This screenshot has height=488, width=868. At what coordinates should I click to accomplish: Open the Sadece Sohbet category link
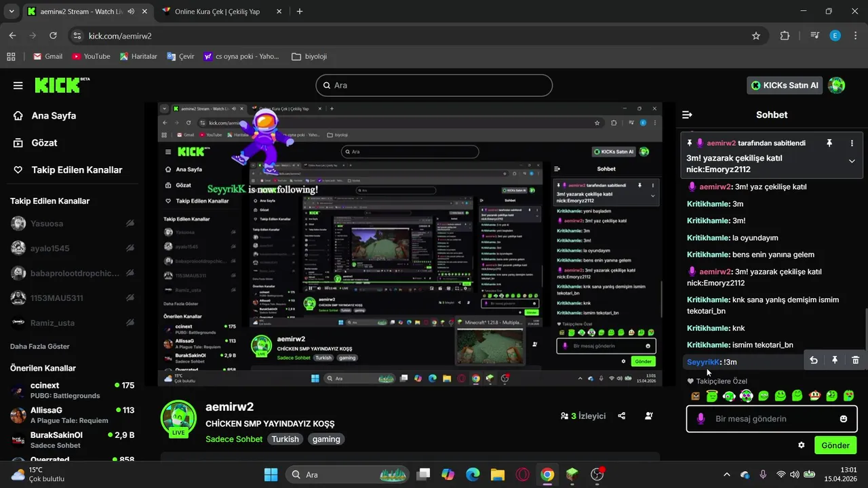pyautogui.click(x=234, y=439)
